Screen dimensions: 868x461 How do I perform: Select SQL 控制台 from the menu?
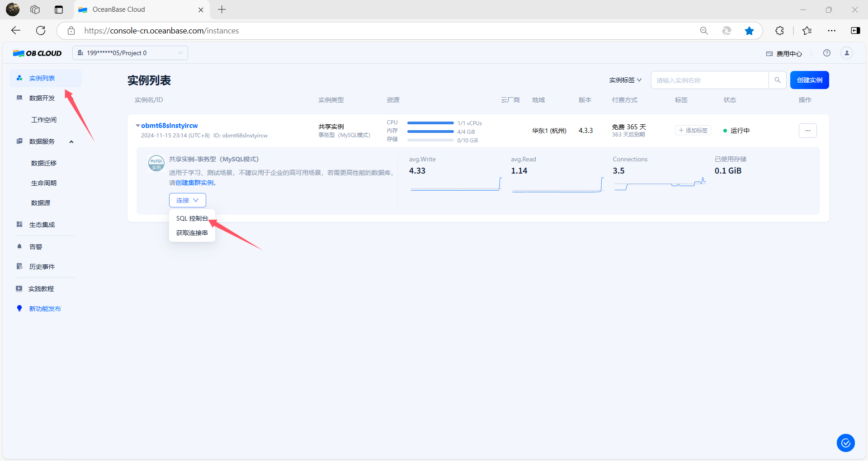tap(192, 218)
